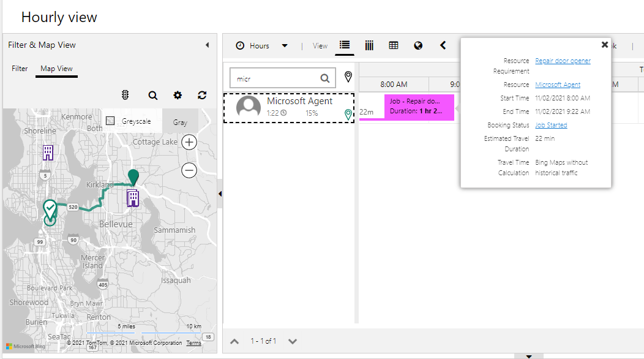This screenshot has width=644, height=359.
Task: Click the 1:22 booked duration text
Action: (272, 113)
